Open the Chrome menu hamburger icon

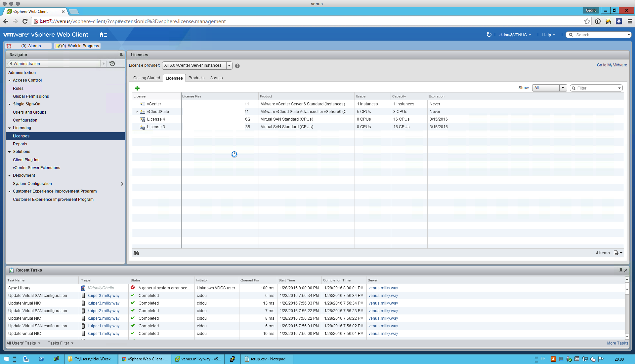[x=630, y=21]
